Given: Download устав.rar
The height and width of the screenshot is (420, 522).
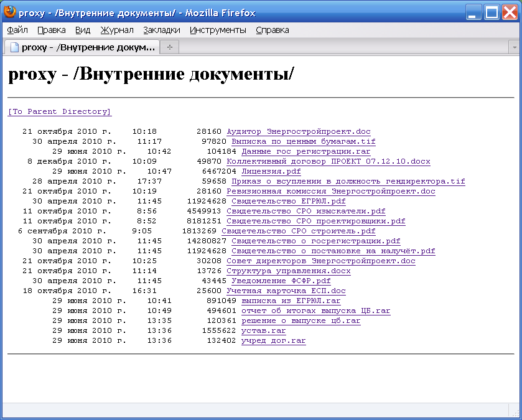Looking at the screenshot, I should point(264,331).
